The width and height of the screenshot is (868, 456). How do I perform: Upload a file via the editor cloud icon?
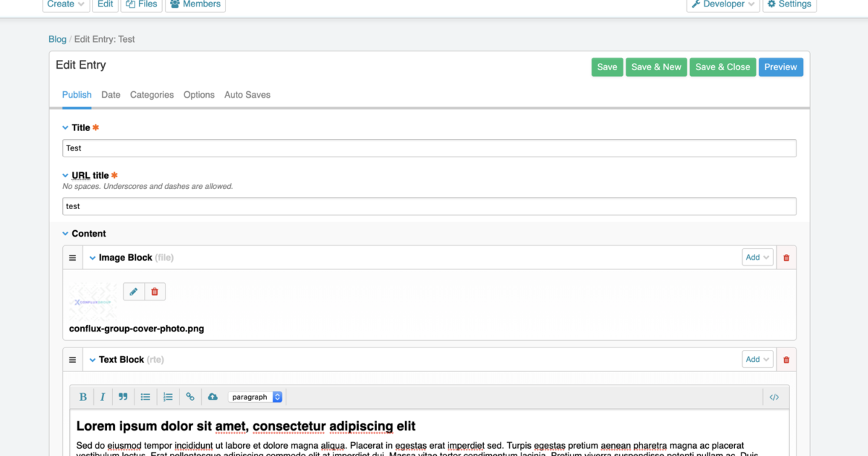pos(213,397)
